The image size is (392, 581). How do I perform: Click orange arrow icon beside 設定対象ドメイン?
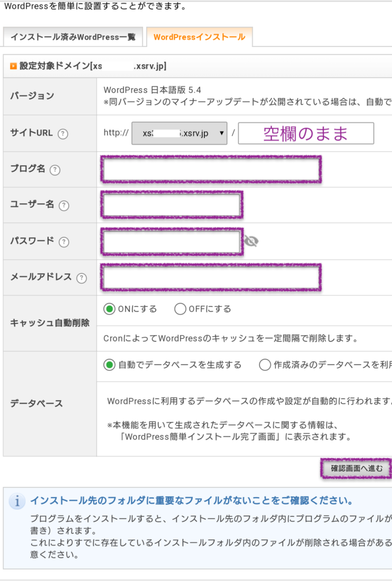point(13,66)
